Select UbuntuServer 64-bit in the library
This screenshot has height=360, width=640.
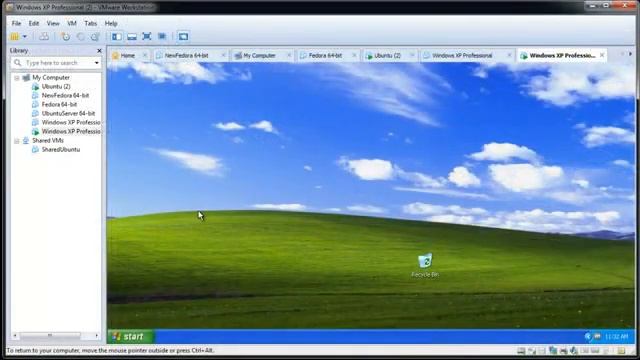pyautogui.click(x=68, y=113)
